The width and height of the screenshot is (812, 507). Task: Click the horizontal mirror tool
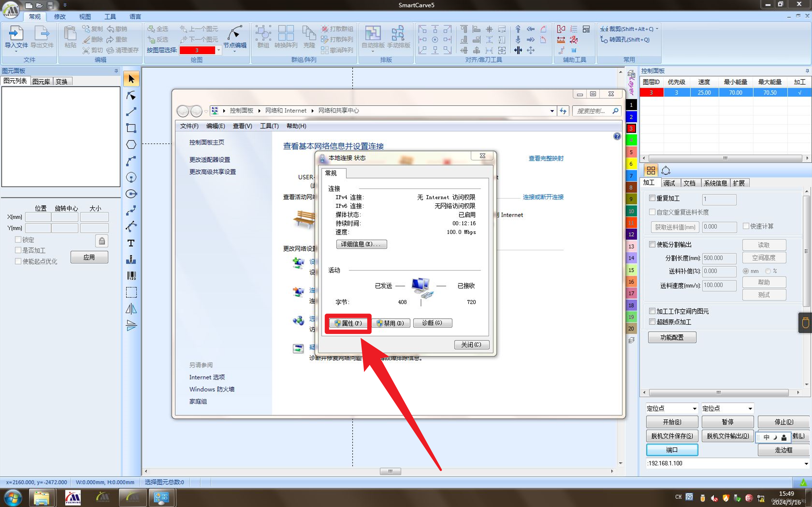coord(131,308)
